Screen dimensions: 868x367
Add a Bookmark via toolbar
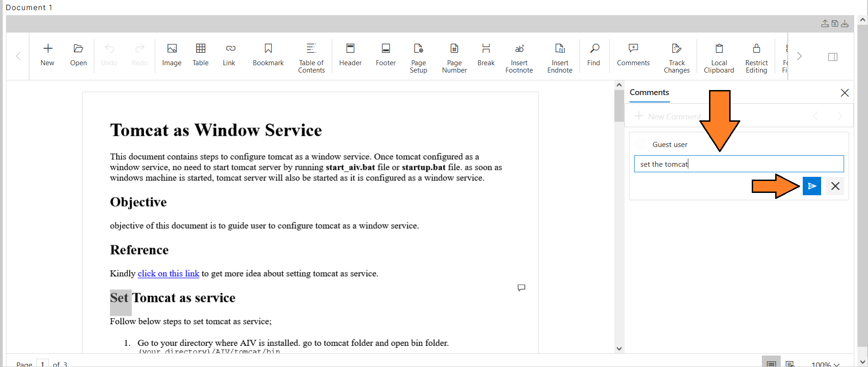click(x=268, y=55)
